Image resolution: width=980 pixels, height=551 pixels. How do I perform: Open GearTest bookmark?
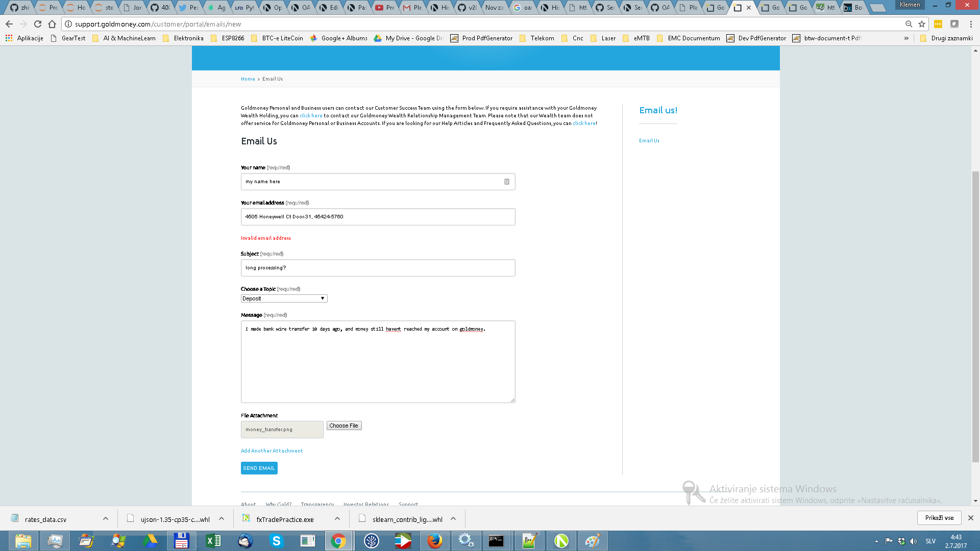point(68,38)
